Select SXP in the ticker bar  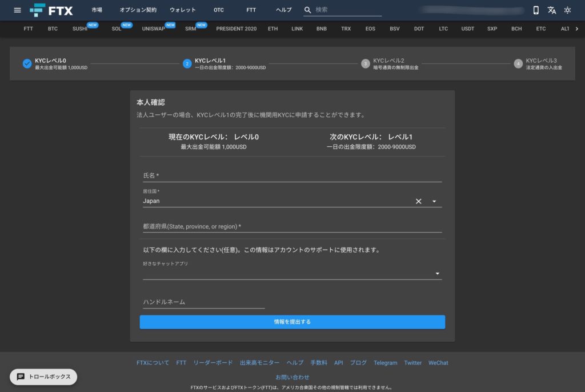point(492,29)
